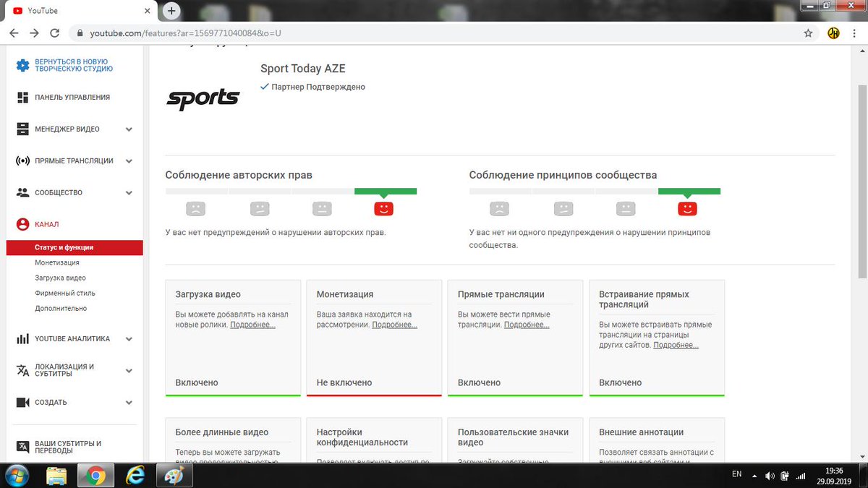Click Подробнее link in Встраивание прямых трансляций card
The image size is (868, 488).
click(x=676, y=345)
